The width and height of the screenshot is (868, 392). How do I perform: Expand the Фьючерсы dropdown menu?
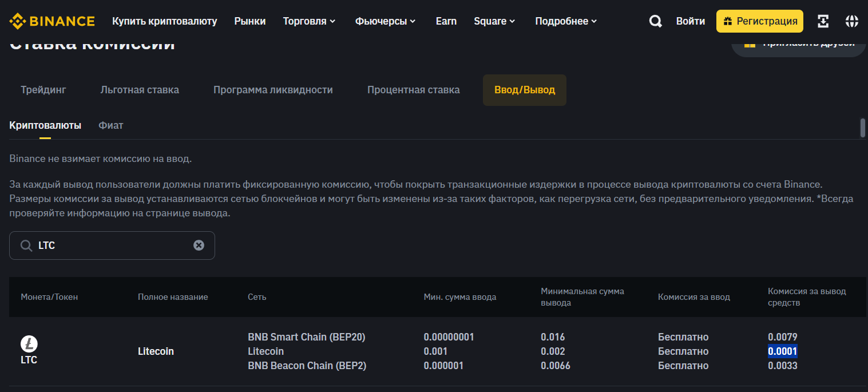386,21
